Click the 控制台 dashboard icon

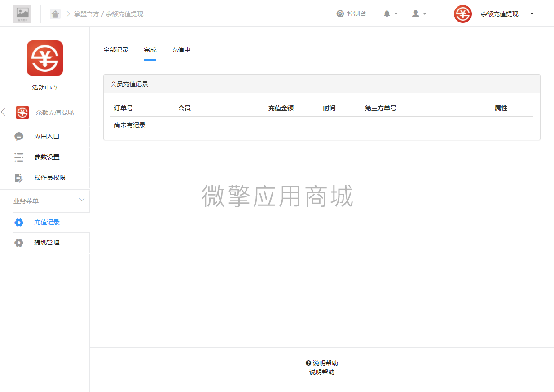[x=340, y=14]
